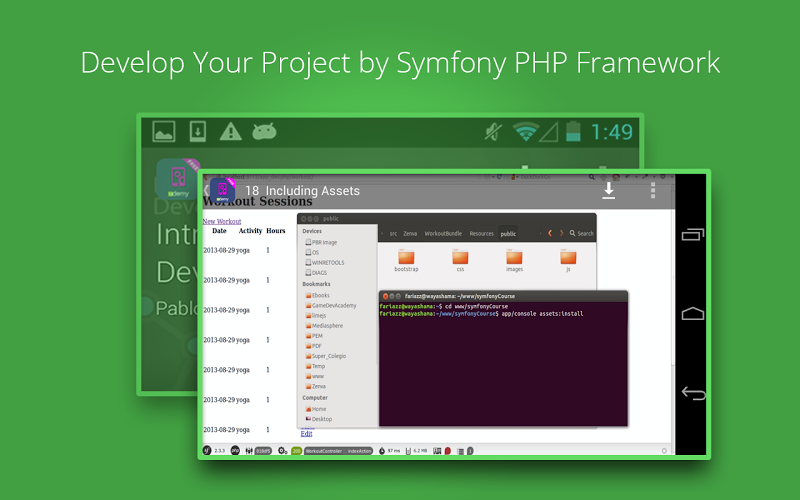Select the WorkoutBundle breadcrumb

coord(443,234)
